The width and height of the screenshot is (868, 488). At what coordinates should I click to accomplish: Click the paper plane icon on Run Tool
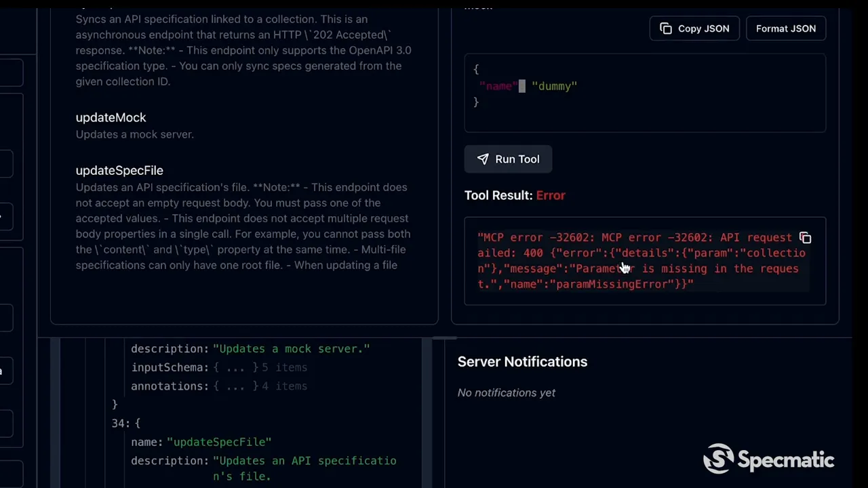[x=483, y=159]
